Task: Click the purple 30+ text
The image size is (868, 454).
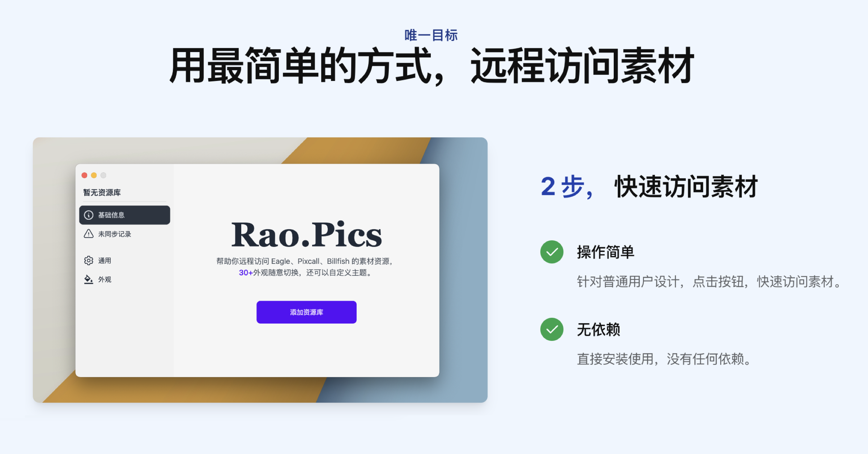Action: pos(246,273)
